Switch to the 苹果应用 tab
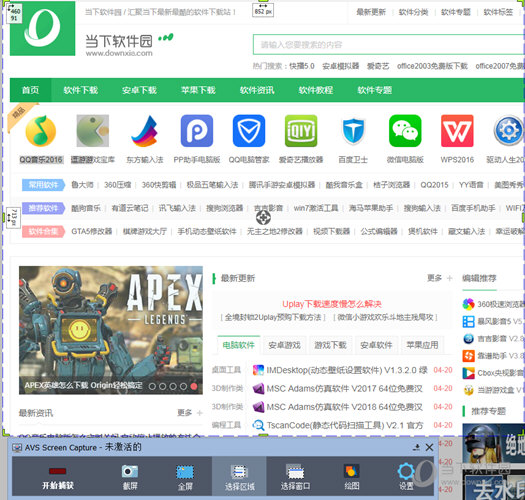Viewport: 525px width, 500px height. coord(422,345)
